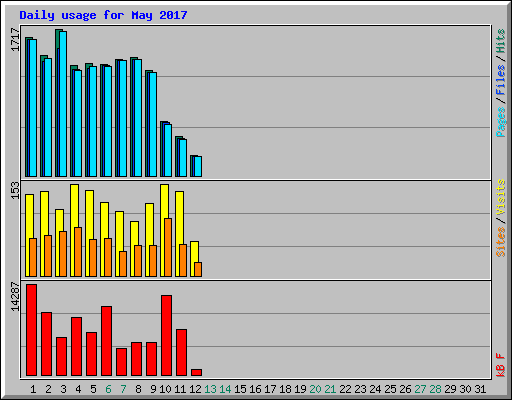Click the 'Hits' legend label
Viewport: 512px width, 400px height.
500,41
